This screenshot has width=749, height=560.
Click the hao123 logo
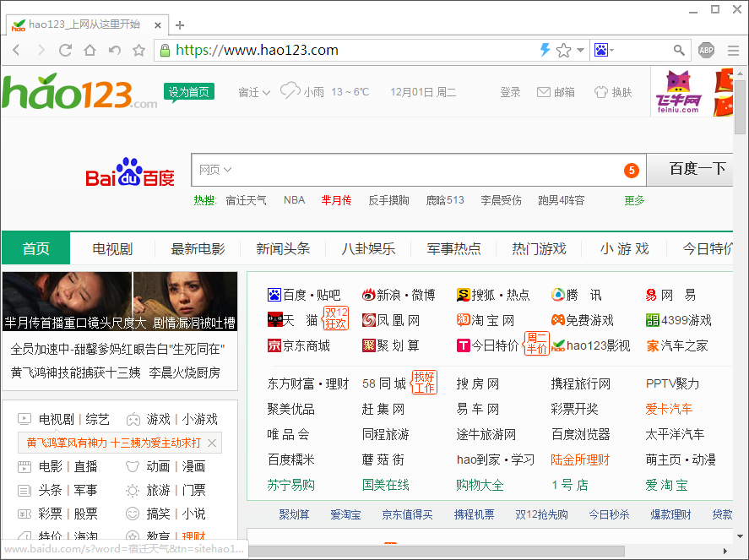[x=79, y=90]
